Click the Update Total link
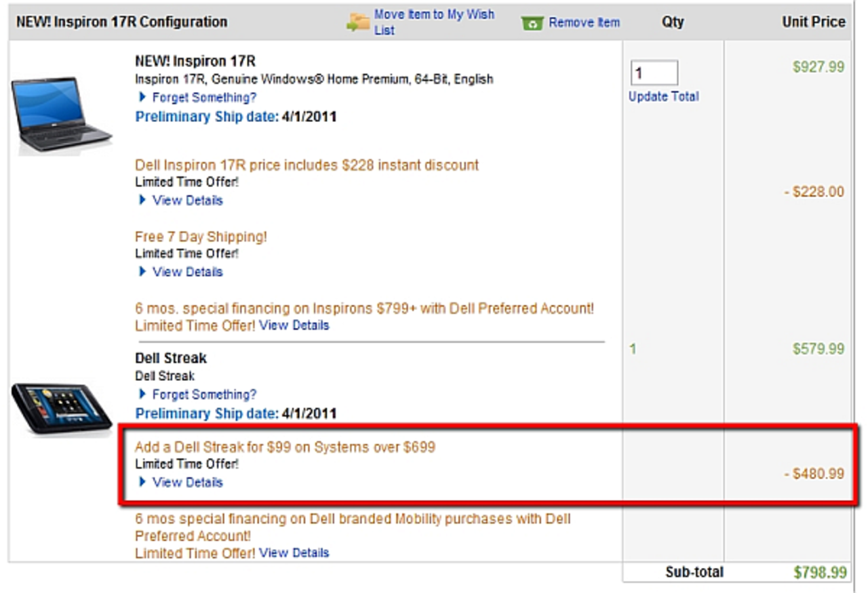This screenshot has height=593, width=868. [x=663, y=96]
